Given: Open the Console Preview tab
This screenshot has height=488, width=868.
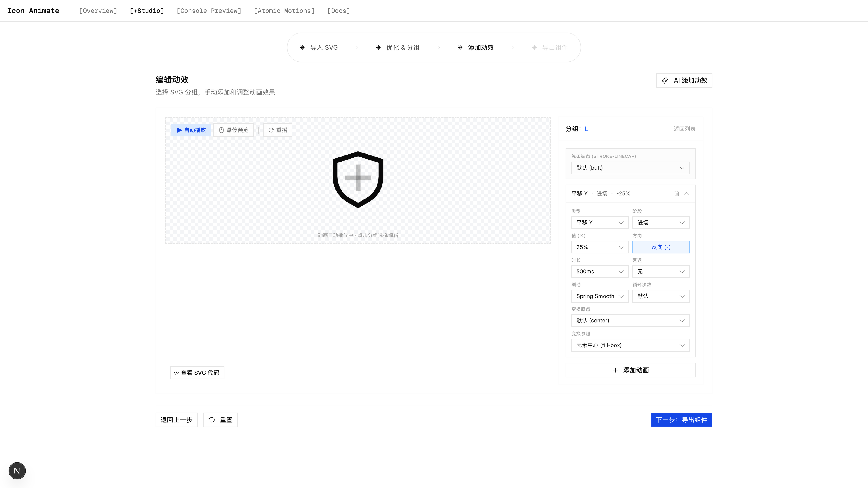Looking at the screenshot, I should 209,11.
